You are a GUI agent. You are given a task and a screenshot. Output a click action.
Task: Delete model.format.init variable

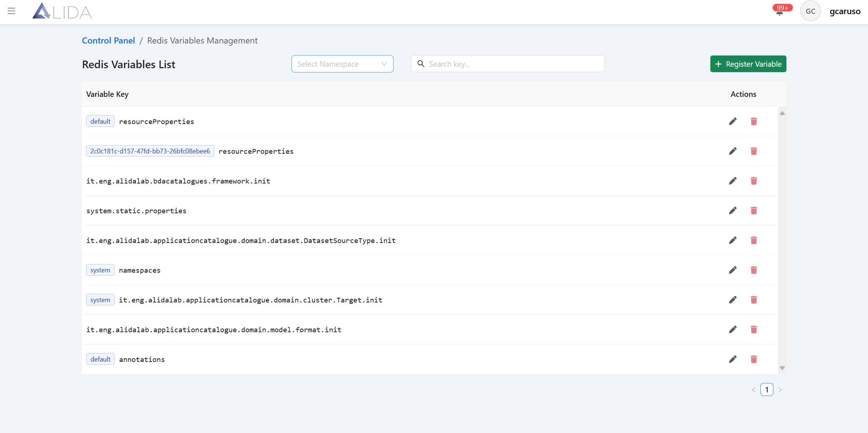coord(754,330)
